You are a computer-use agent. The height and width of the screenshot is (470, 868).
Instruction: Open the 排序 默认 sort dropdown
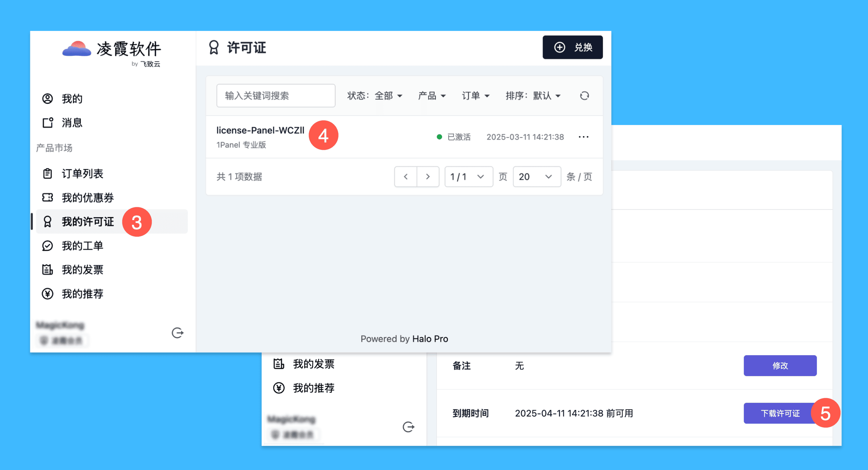[x=533, y=96]
